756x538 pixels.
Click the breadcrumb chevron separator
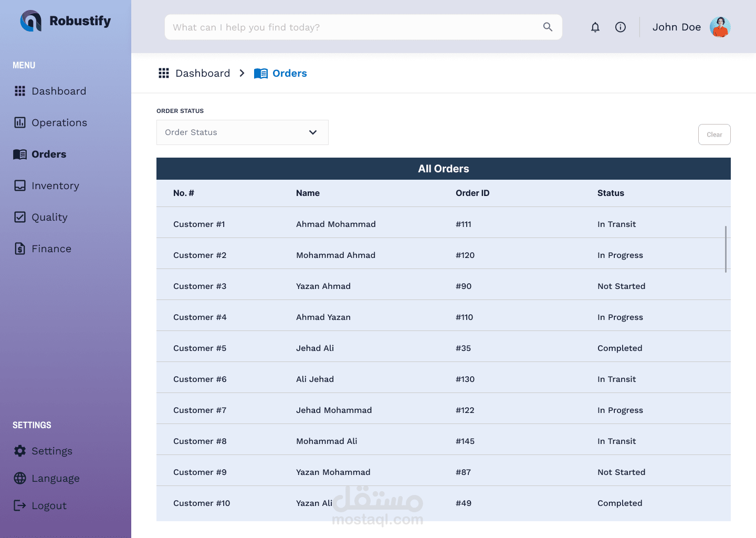242,73
